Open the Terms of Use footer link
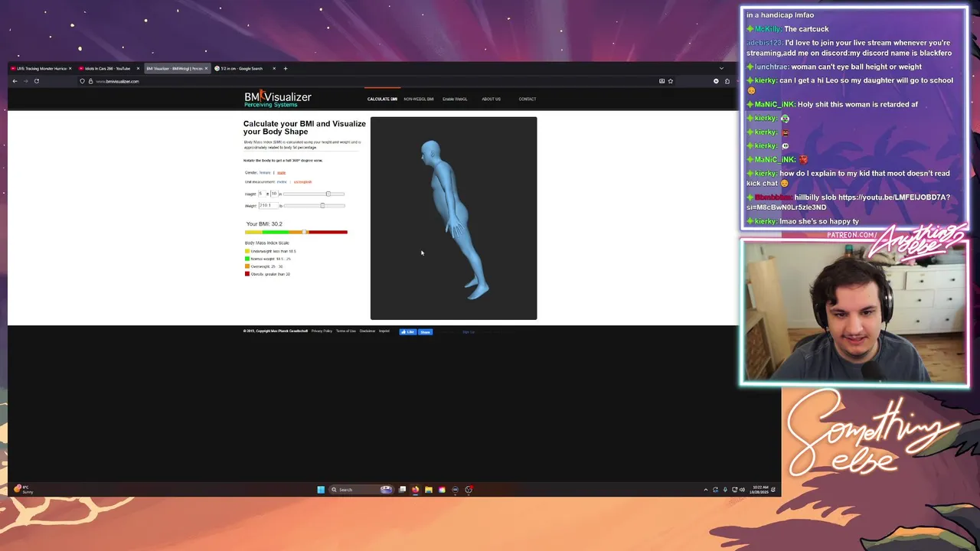Image resolution: width=980 pixels, height=551 pixels. [346, 331]
